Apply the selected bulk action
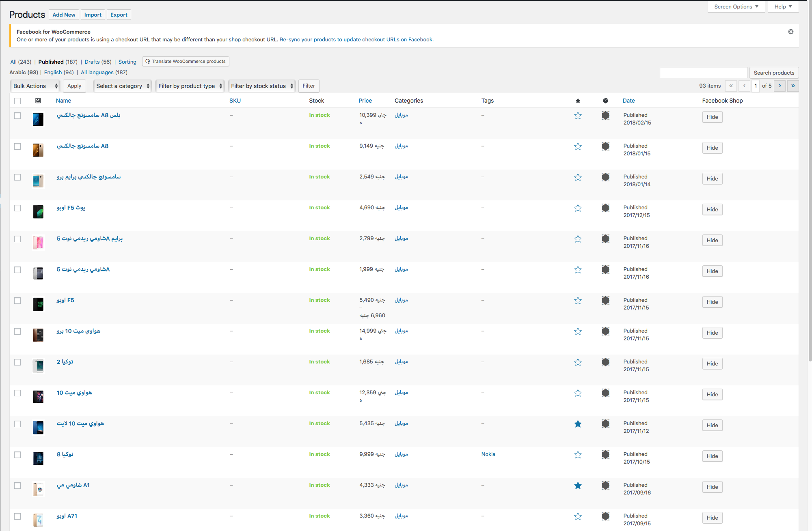Viewport: 812px width, 531px height. point(74,86)
